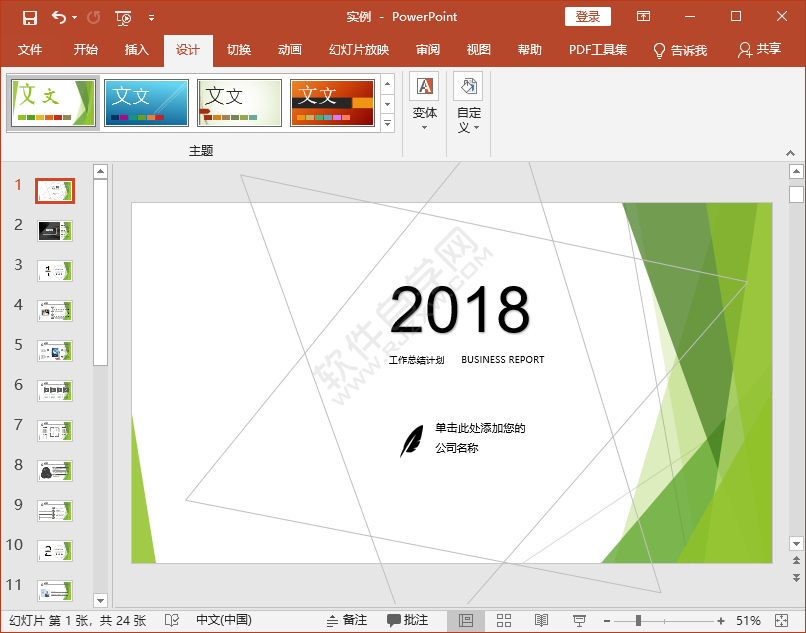Screen dimensions: 806x633
Task: Click the Share (共享) button
Action: (x=759, y=49)
